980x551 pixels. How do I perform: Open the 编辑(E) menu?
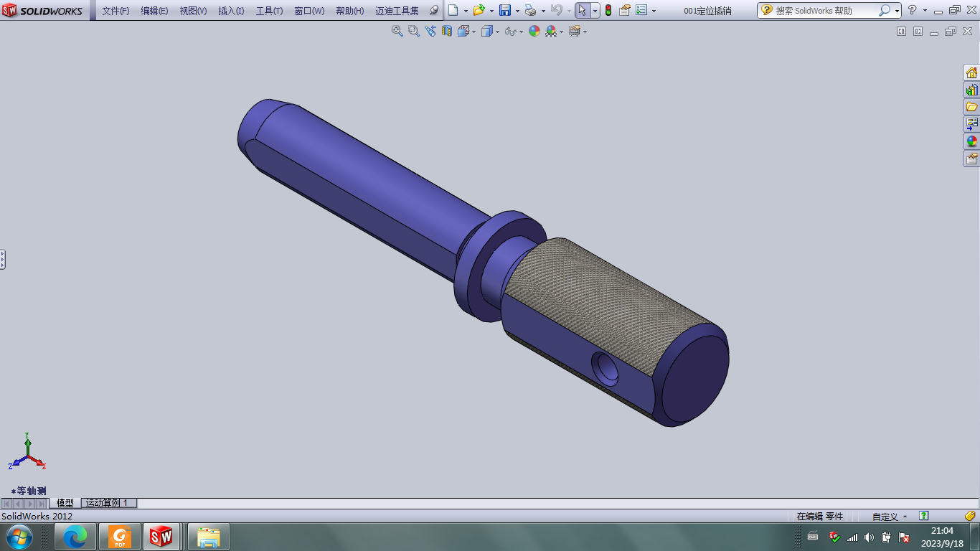pyautogui.click(x=154, y=11)
